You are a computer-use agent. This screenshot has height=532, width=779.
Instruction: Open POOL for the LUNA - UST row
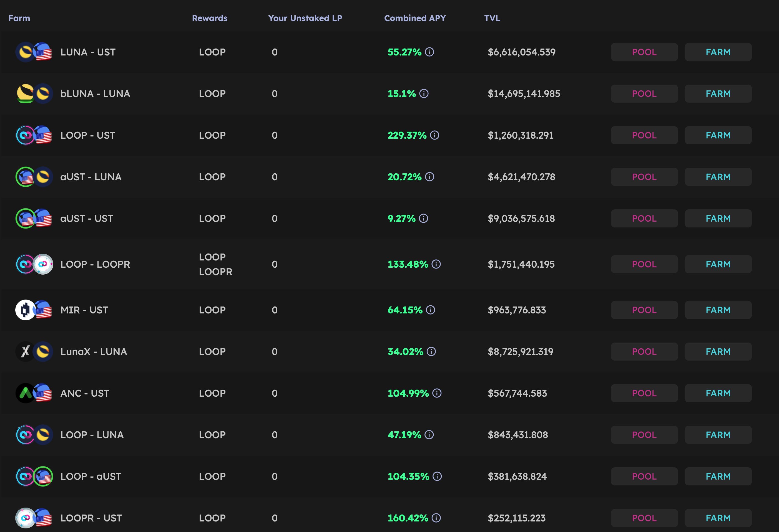pyautogui.click(x=644, y=52)
